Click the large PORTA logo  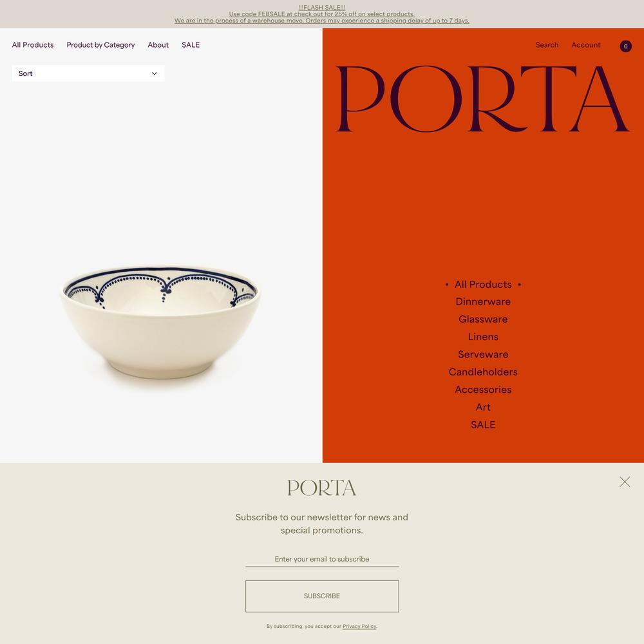482,99
